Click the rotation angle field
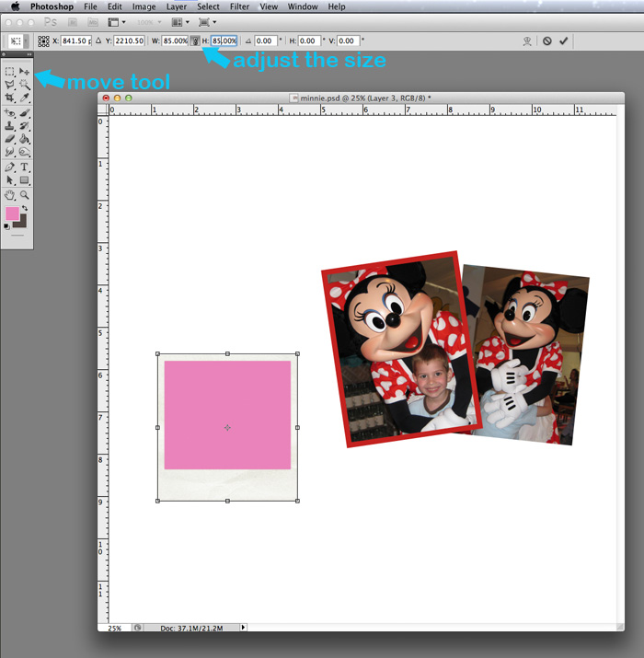The height and width of the screenshot is (658, 644). point(266,40)
